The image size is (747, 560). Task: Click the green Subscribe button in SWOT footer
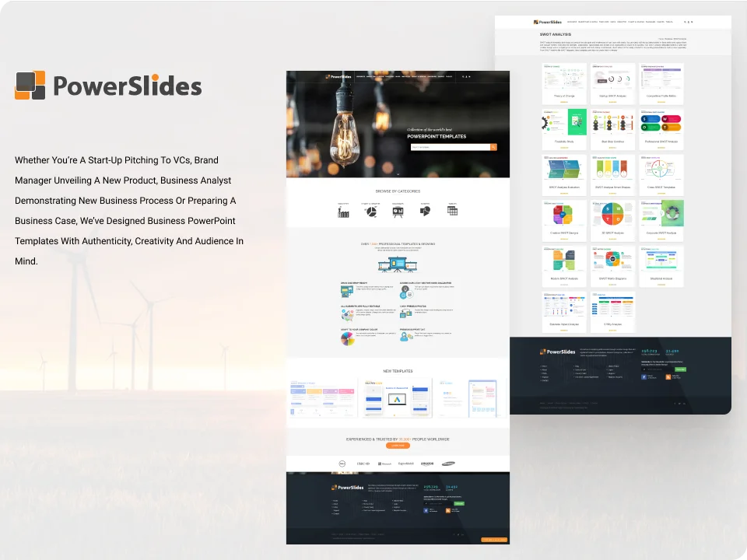(680, 369)
